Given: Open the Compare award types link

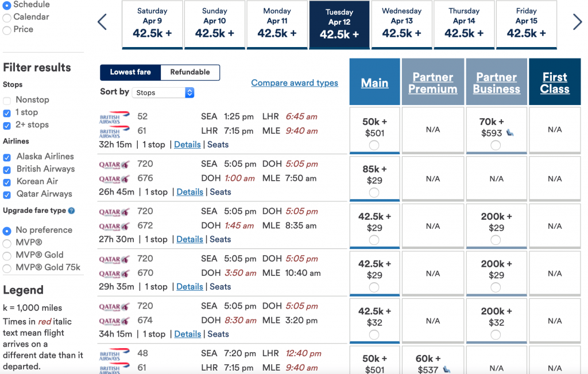Looking at the screenshot, I should (x=295, y=83).
